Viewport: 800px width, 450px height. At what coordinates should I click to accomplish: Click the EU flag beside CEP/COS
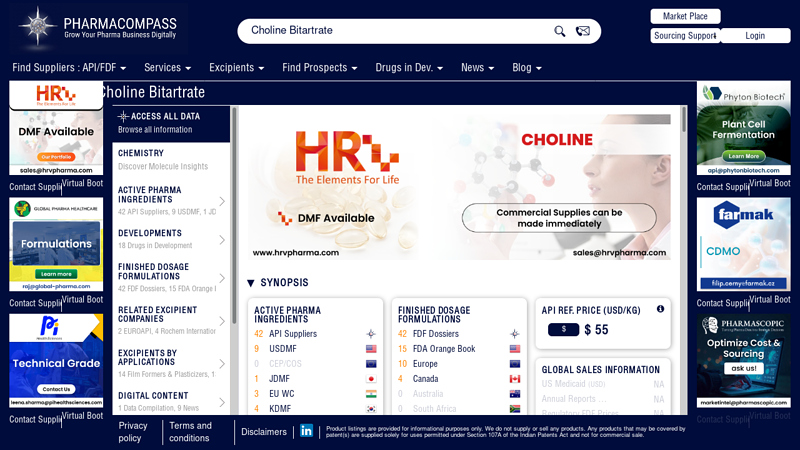(371, 364)
